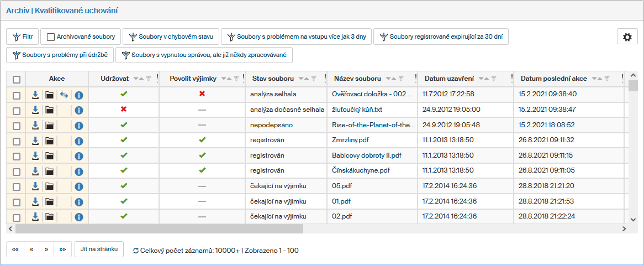The width and height of the screenshot is (644, 265).
Task: Show info for the Čínskákuchyne.pdf row
Action: tap(78, 171)
